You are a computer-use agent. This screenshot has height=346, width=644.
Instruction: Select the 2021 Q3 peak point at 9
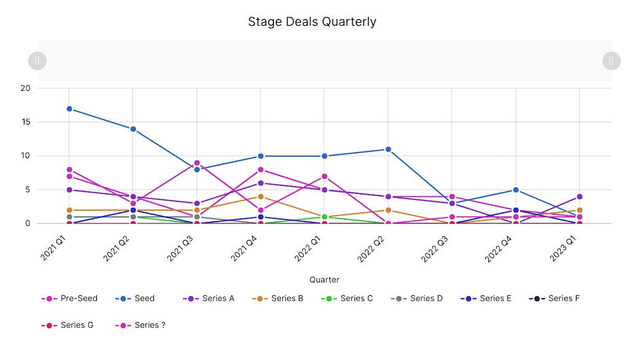click(197, 163)
